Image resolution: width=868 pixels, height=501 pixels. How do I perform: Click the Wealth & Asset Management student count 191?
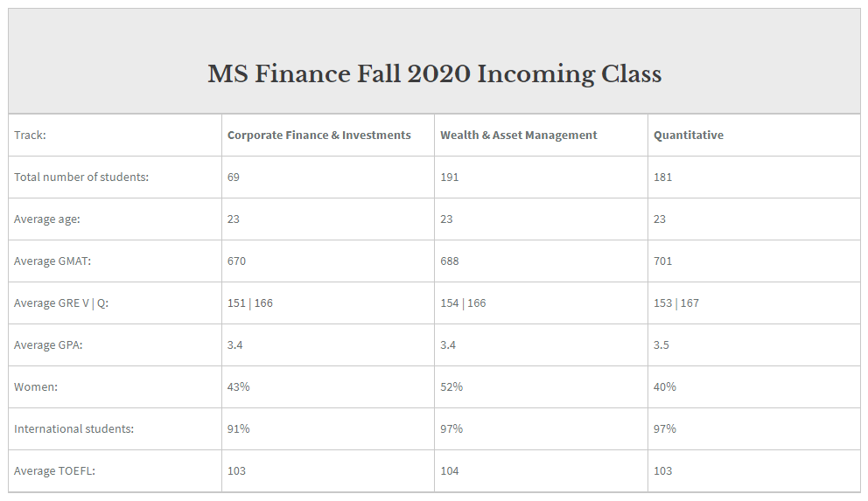pos(449,177)
